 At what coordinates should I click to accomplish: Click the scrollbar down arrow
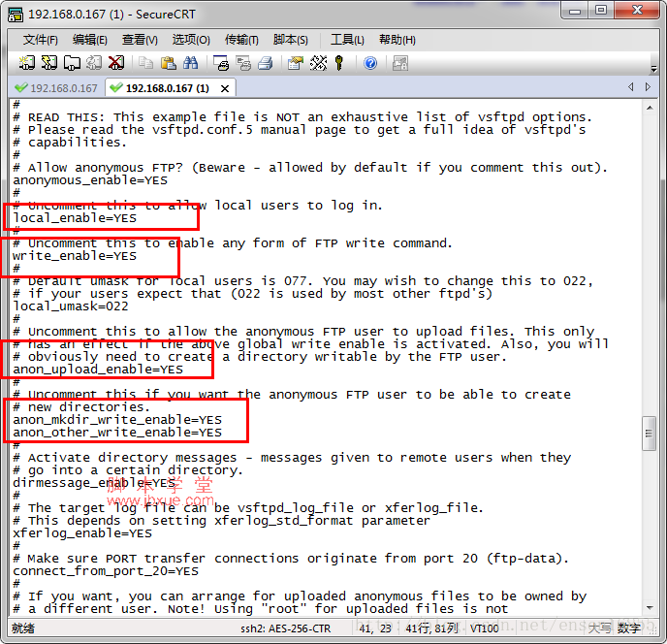point(649,608)
